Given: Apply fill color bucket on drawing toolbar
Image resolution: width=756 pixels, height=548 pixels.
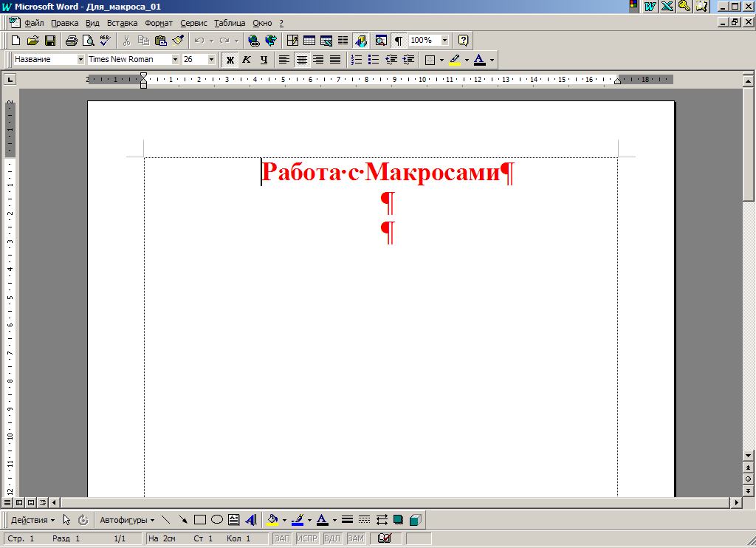Looking at the screenshot, I should click(272, 520).
